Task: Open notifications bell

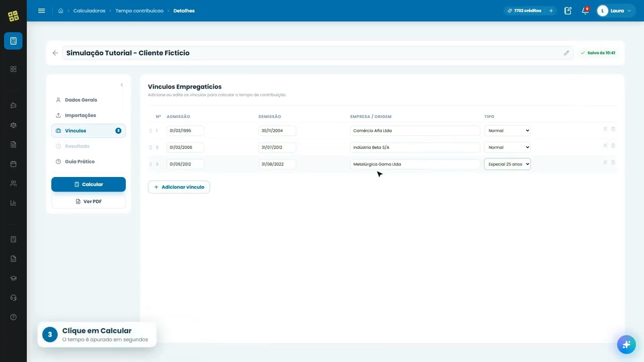Action: (585, 11)
